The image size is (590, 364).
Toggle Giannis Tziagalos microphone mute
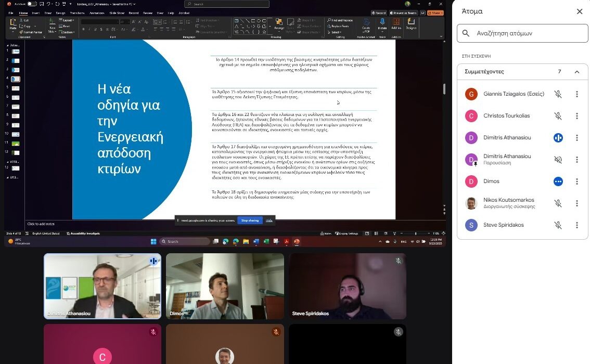coord(558,94)
